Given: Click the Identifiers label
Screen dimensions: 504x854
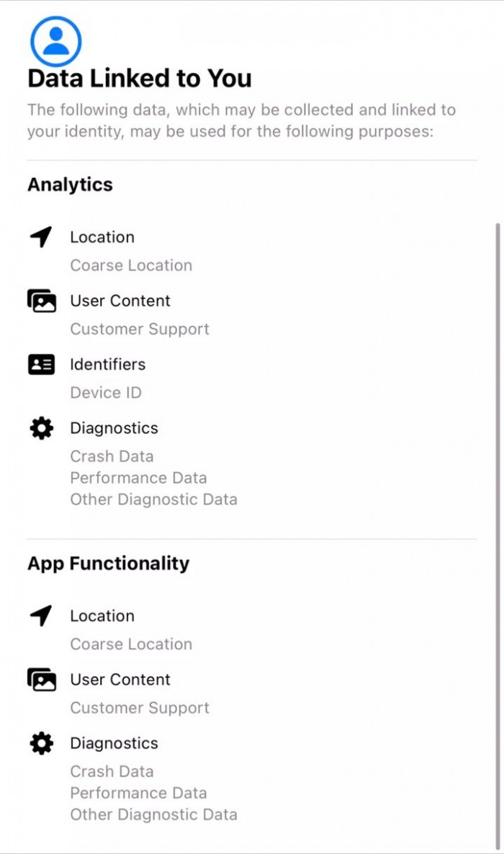Looking at the screenshot, I should 107,365.
